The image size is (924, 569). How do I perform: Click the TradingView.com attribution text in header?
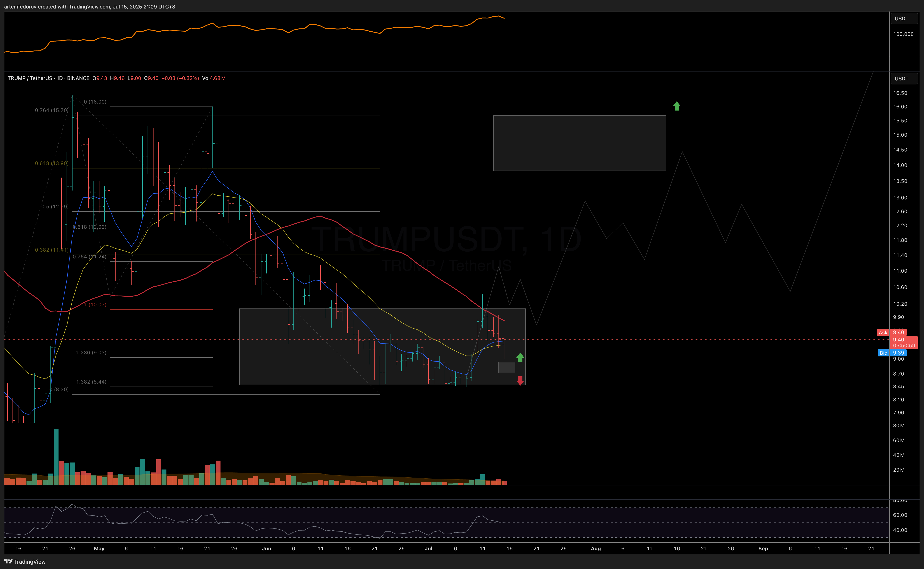tap(89, 6)
